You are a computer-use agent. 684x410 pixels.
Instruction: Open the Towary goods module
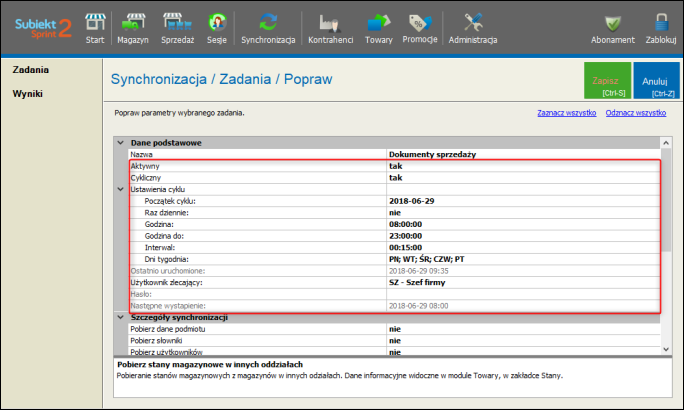click(379, 28)
